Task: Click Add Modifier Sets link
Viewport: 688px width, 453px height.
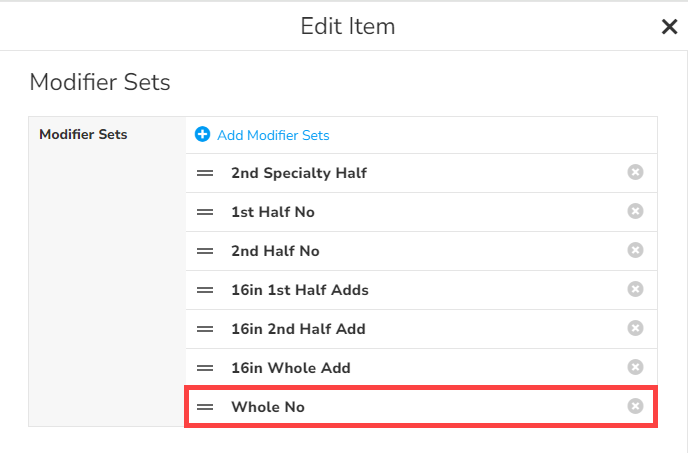Action: (x=273, y=135)
